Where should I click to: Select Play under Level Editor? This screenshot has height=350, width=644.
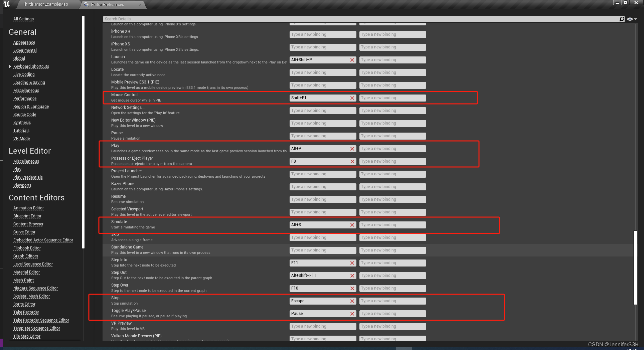[x=17, y=169]
